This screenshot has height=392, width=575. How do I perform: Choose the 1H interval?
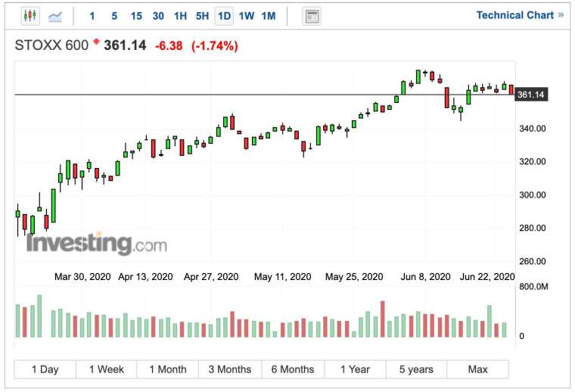(180, 16)
